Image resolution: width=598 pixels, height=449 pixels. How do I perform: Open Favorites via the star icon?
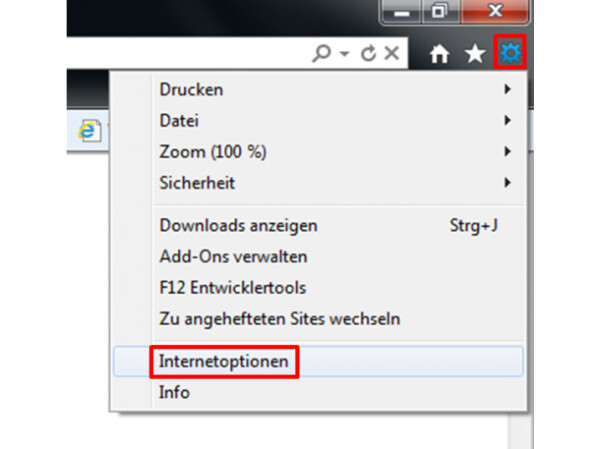pyautogui.click(x=475, y=53)
